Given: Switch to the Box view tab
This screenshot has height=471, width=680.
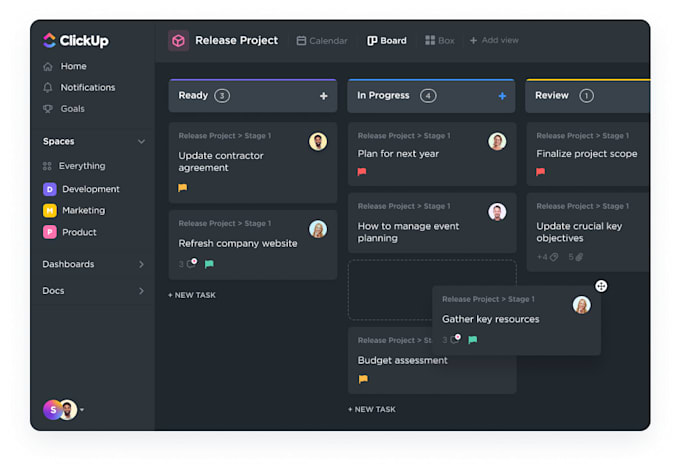Looking at the screenshot, I should [439, 41].
